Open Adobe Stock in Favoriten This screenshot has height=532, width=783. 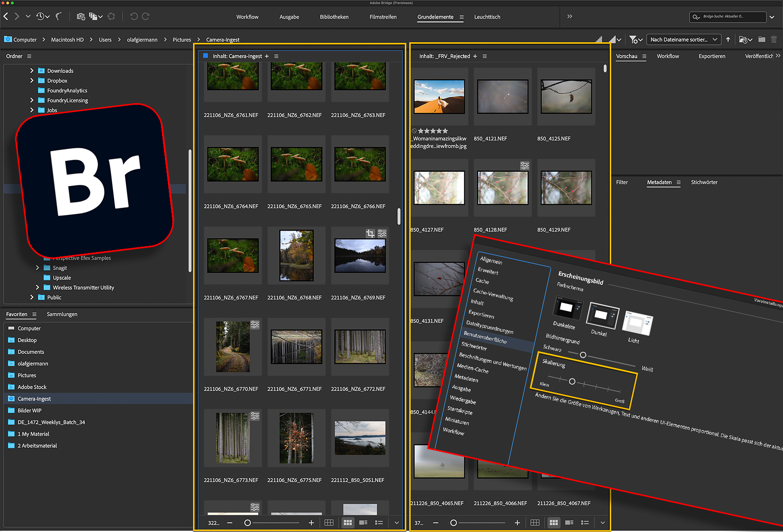[32, 387]
